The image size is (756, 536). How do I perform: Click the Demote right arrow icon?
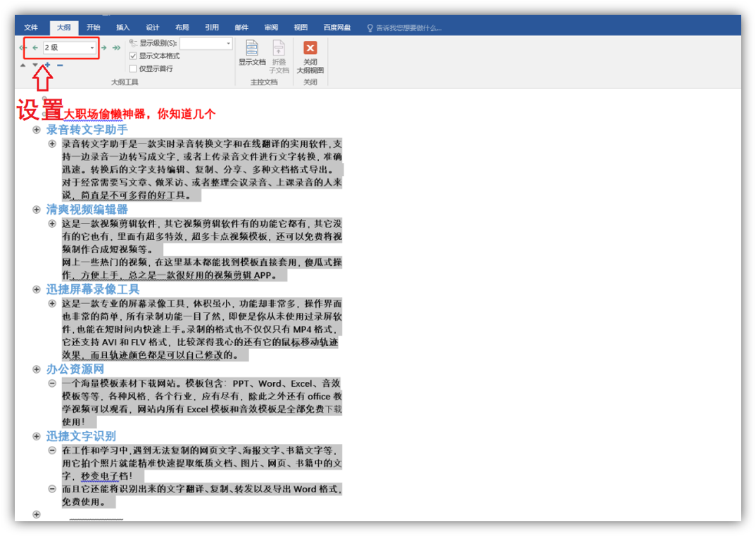[104, 48]
